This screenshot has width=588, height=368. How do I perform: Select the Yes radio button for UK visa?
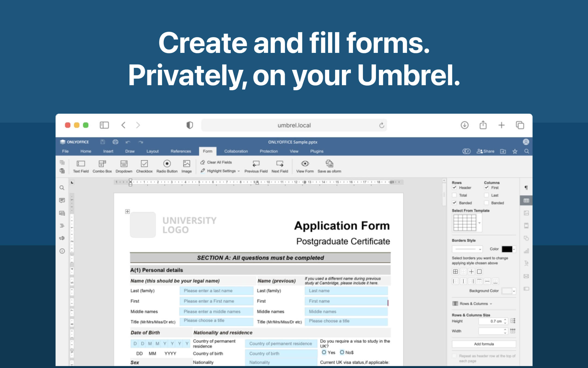coord(324,352)
